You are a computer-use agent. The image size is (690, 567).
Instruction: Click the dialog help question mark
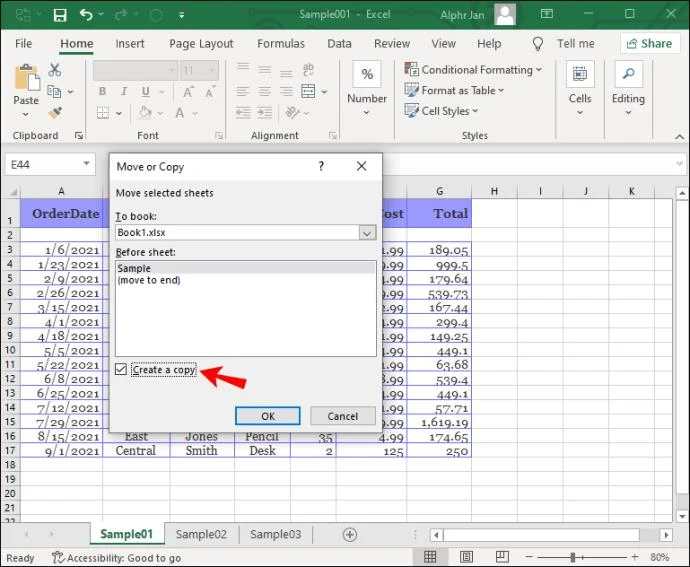(321, 166)
